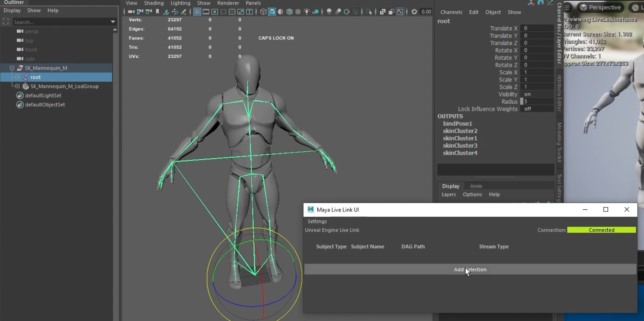Click the smooth shade all cube icon
The image size is (644, 321).
[x=272, y=12]
